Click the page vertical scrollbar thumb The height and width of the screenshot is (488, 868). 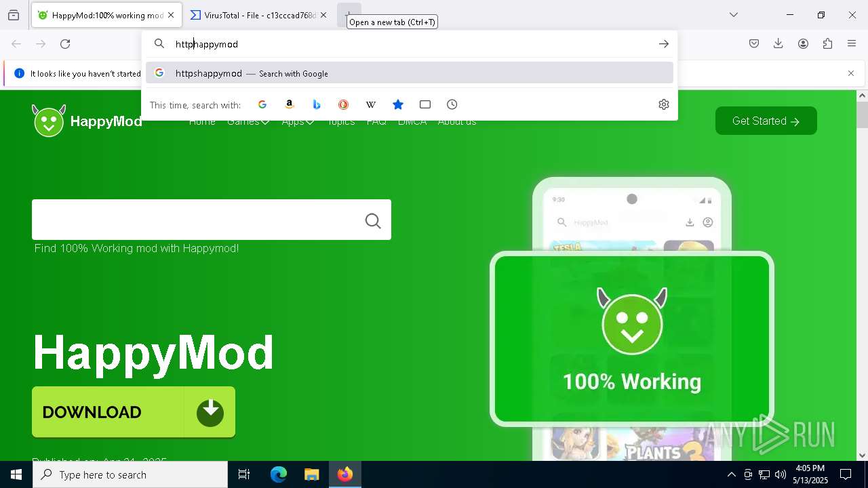point(862,114)
